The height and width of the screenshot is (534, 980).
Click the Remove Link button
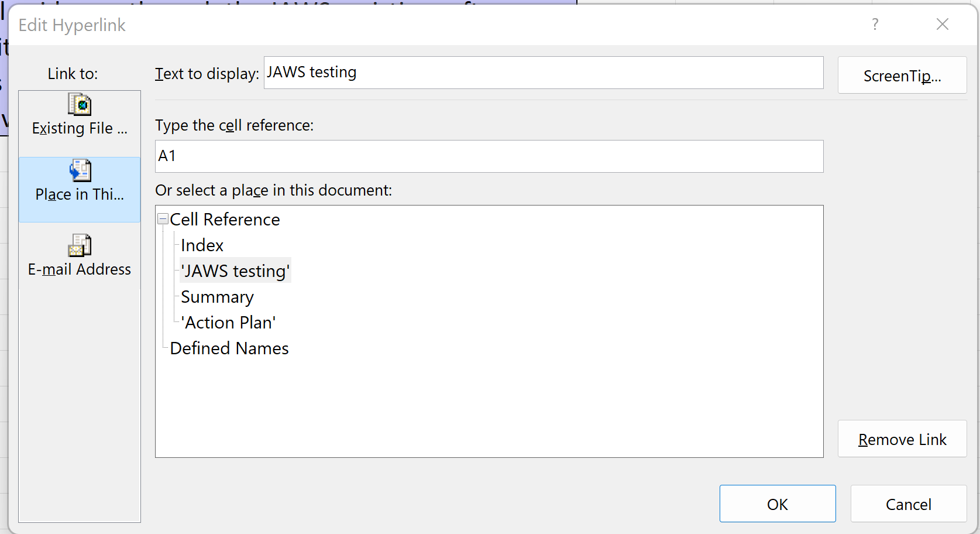(x=902, y=439)
